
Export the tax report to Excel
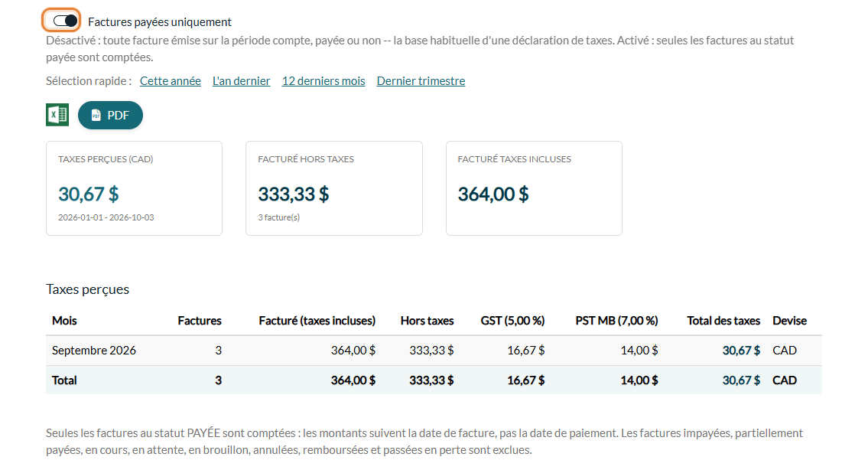click(57, 116)
